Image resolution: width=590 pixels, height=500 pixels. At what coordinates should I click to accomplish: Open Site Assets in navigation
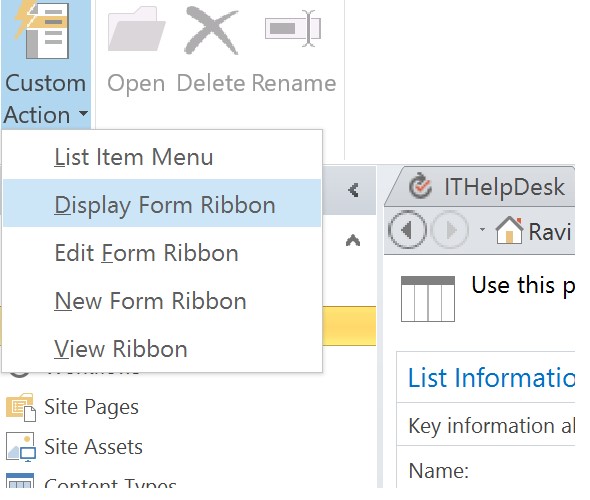pos(93,447)
